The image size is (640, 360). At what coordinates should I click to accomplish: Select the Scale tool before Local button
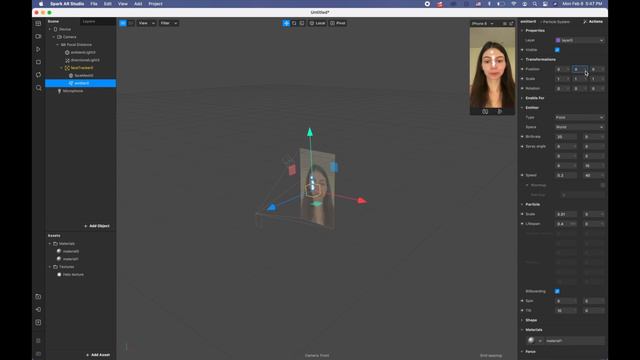(x=302, y=23)
